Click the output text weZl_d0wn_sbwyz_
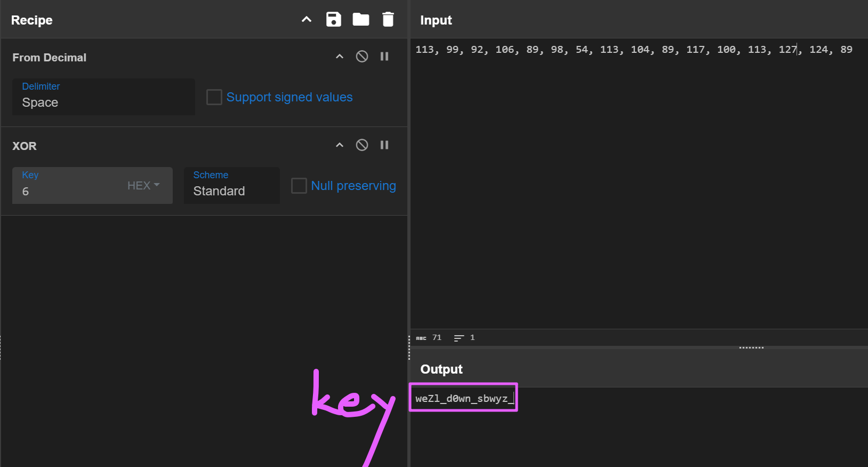The height and width of the screenshot is (467, 868). click(462, 399)
